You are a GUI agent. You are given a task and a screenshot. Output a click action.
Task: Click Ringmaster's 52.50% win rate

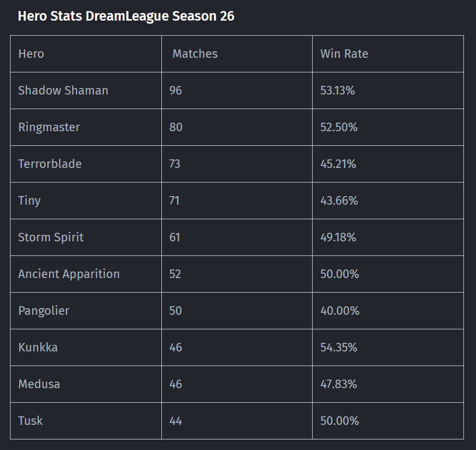click(x=339, y=127)
